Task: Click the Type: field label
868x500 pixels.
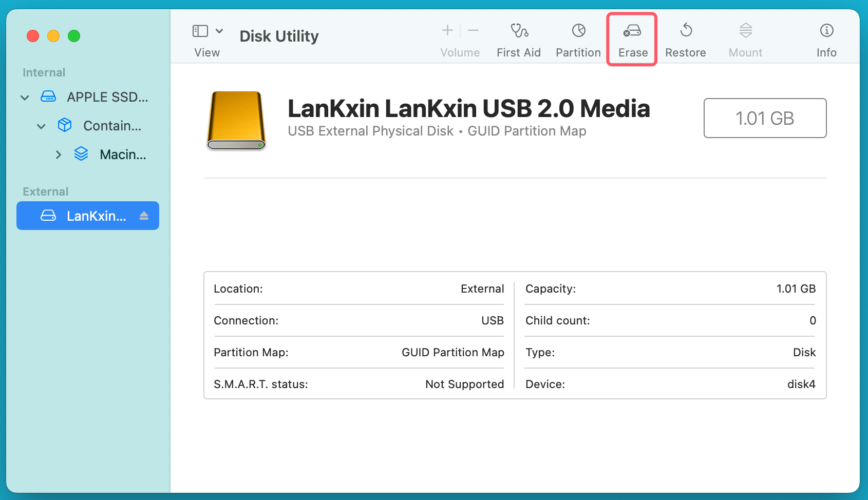Action: (x=540, y=352)
